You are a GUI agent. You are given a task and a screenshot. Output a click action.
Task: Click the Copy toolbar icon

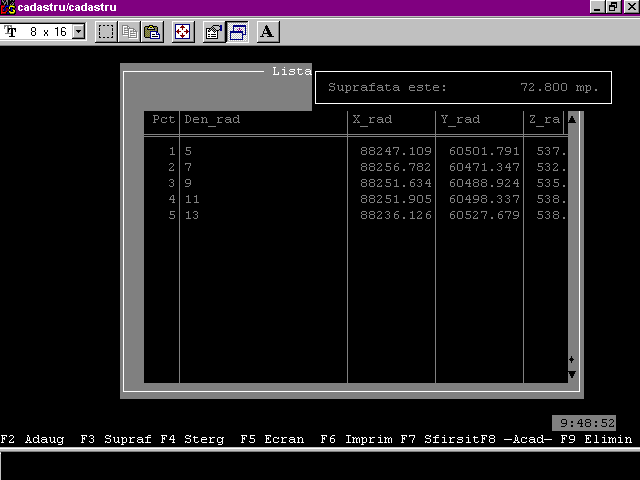pyautogui.click(x=129, y=32)
